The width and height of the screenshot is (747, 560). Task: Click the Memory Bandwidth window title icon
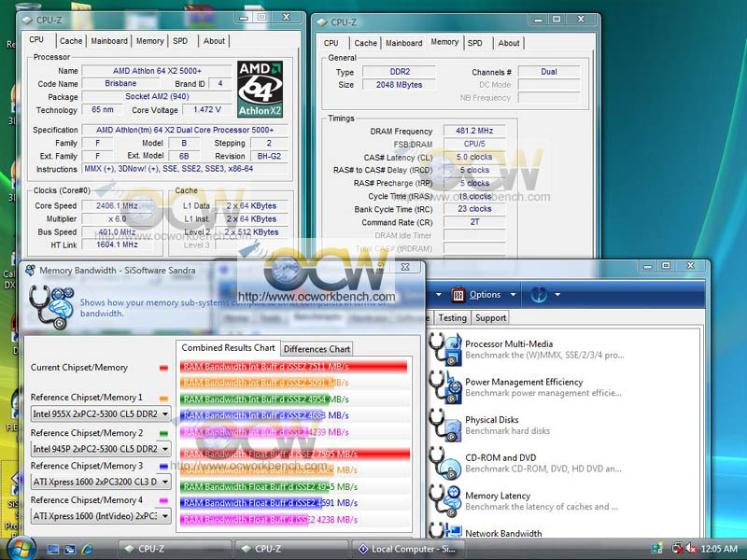coord(31,270)
